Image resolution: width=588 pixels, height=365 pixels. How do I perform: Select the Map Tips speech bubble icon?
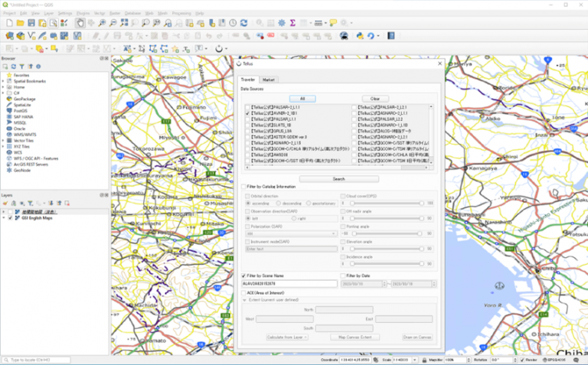[x=333, y=23]
